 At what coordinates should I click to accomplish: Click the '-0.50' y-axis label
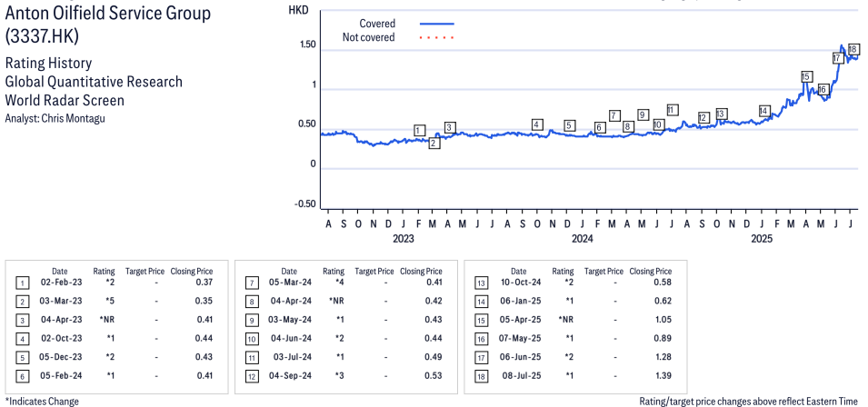coord(305,204)
